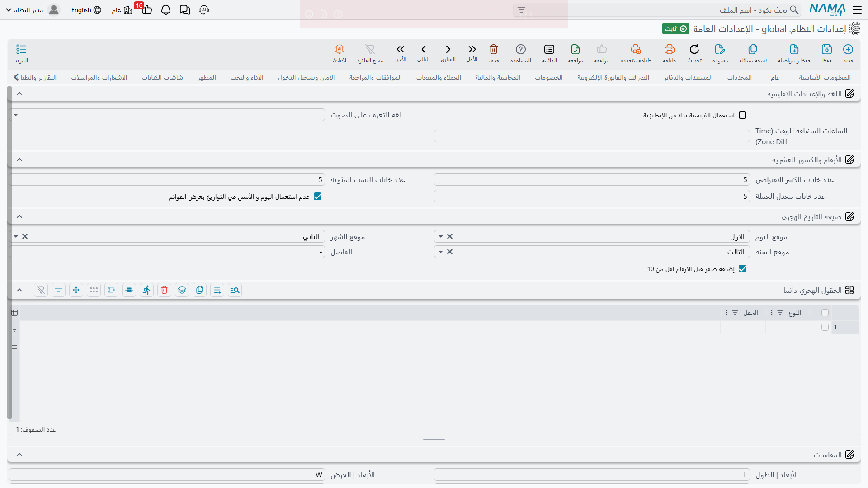This screenshot has height=488, width=868.
Task: Switch to Documents and Books tab
Action: pos(688,77)
